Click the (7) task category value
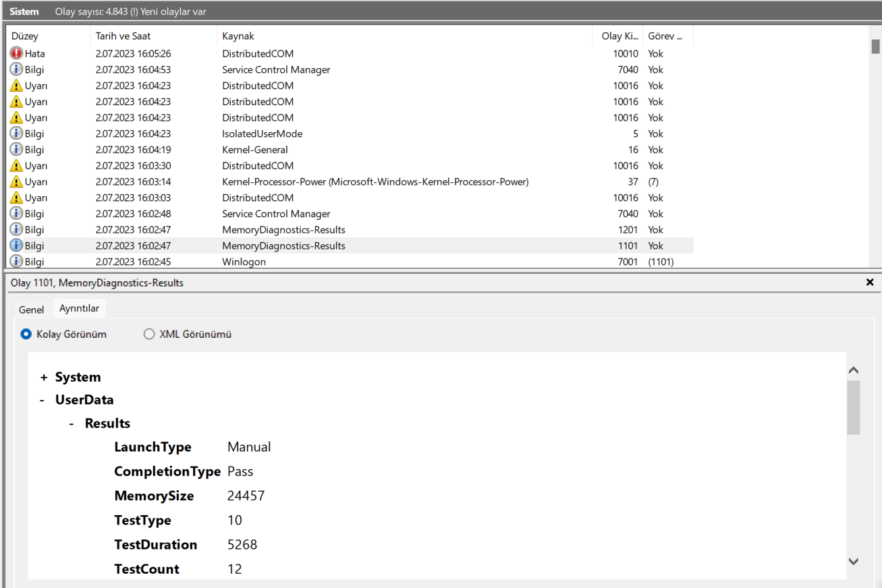Viewport: 882px width, 588px height. (655, 182)
